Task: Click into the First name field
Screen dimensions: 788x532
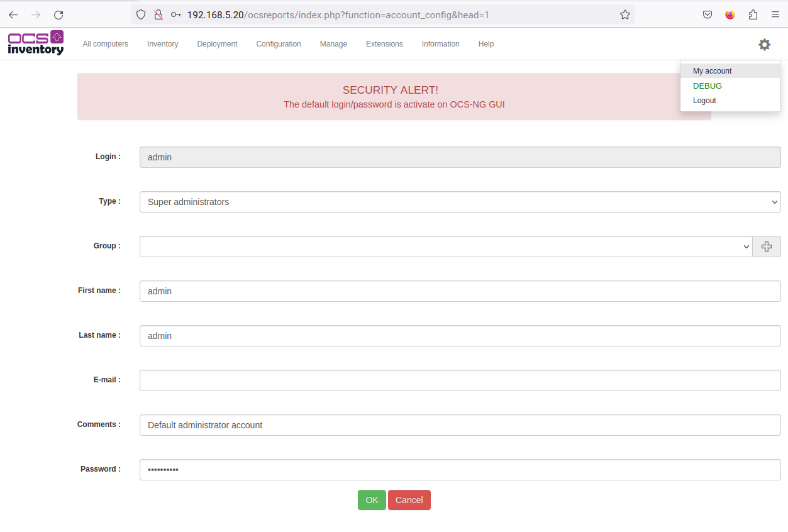Action: tap(460, 291)
